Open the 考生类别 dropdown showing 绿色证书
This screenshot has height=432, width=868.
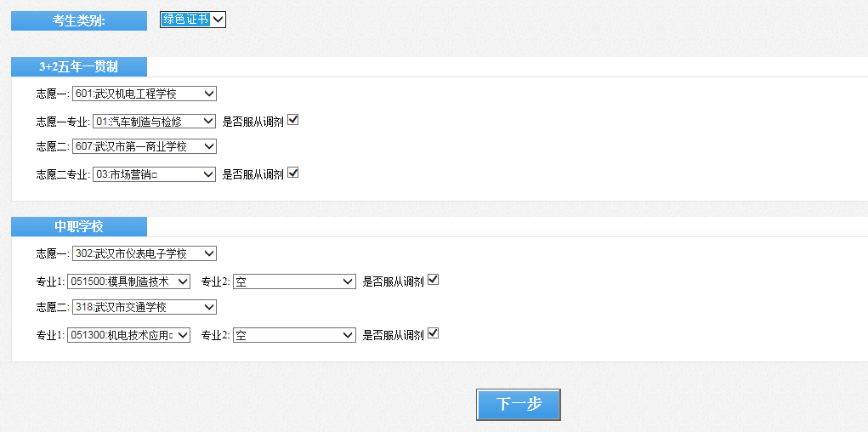[193, 20]
